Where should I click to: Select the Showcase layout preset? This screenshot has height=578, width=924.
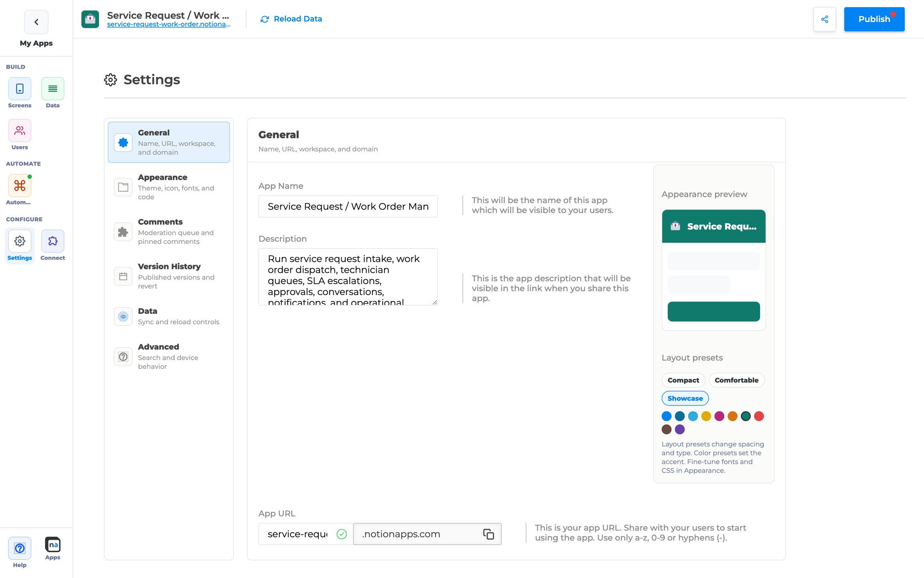(x=685, y=398)
